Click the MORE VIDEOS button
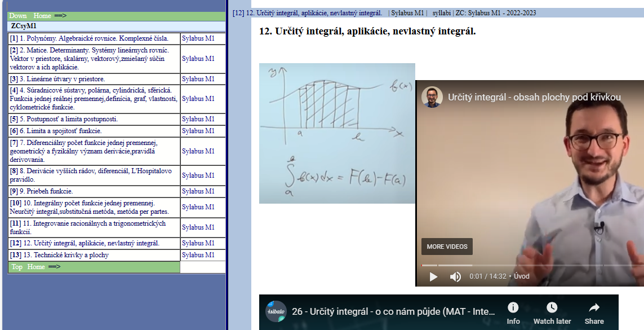The height and width of the screenshot is (330, 644). [447, 247]
